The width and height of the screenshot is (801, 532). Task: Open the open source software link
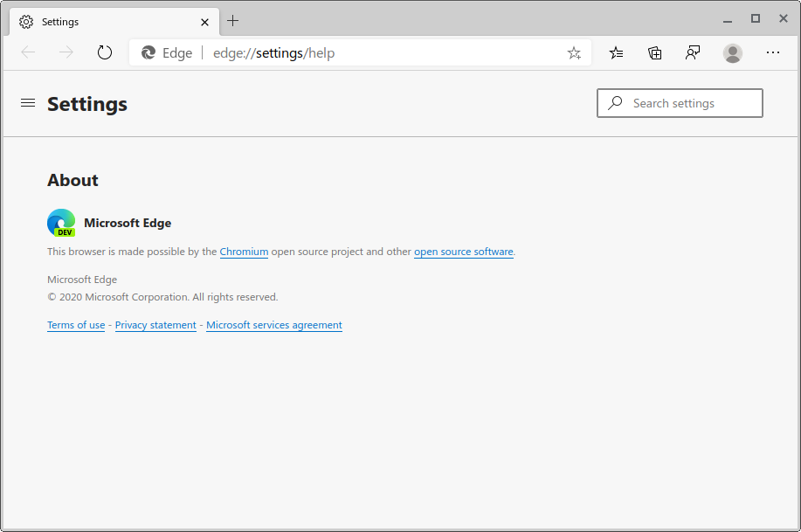tap(463, 252)
